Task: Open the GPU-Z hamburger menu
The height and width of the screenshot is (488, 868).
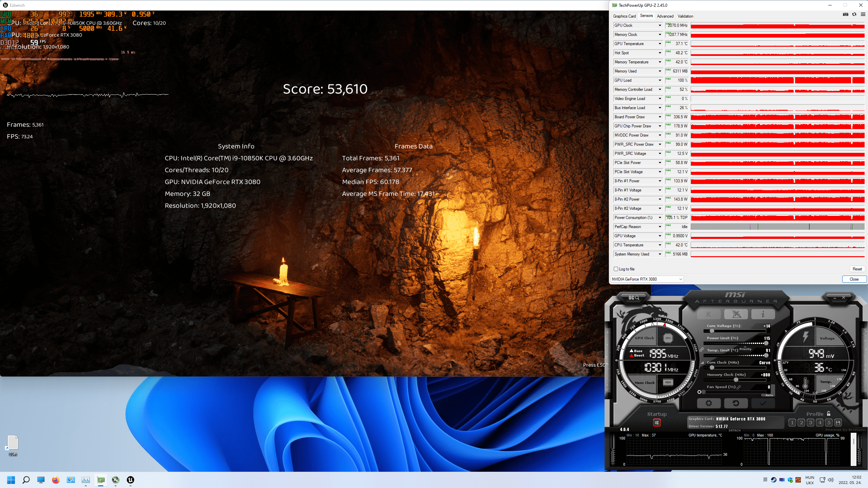Action: (863, 14)
